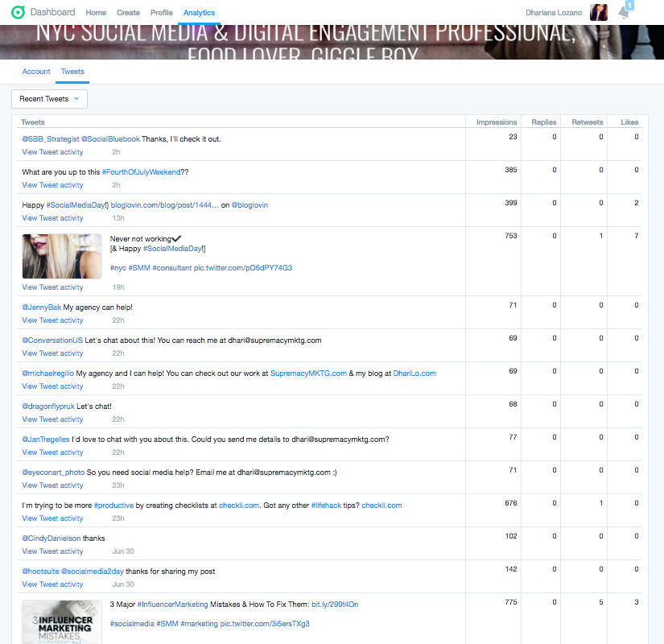Open the bit.ly/299t4Dn link
The height and width of the screenshot is (644, 664).
pyautogui.click(x=335, y=605)
